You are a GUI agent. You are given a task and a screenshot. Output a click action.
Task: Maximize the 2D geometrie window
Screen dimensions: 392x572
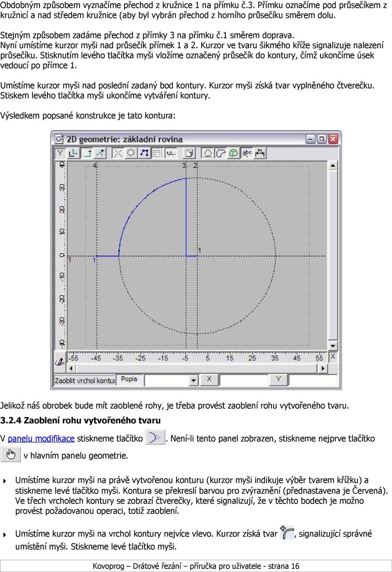click(322, 139)
